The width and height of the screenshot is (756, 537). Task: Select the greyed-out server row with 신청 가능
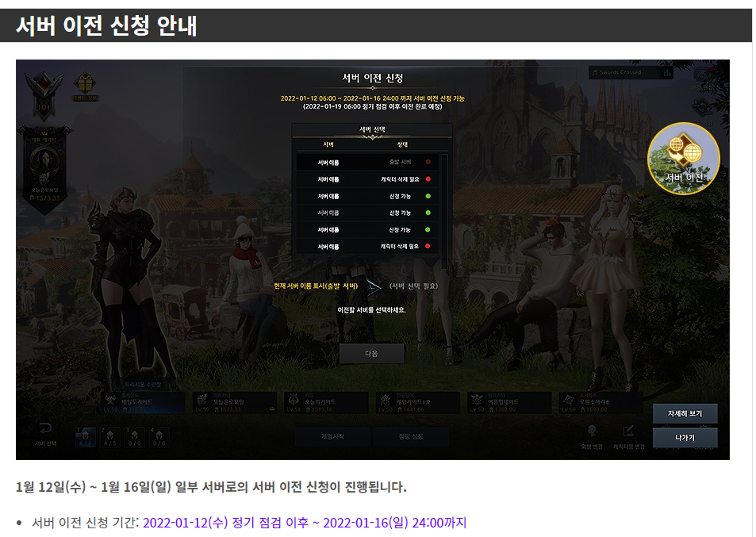[367, 213]
